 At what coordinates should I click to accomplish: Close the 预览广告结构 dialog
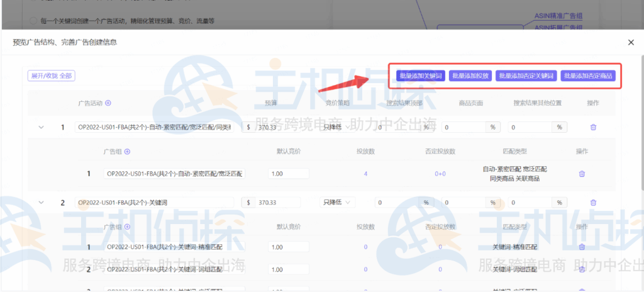point(631,42)
